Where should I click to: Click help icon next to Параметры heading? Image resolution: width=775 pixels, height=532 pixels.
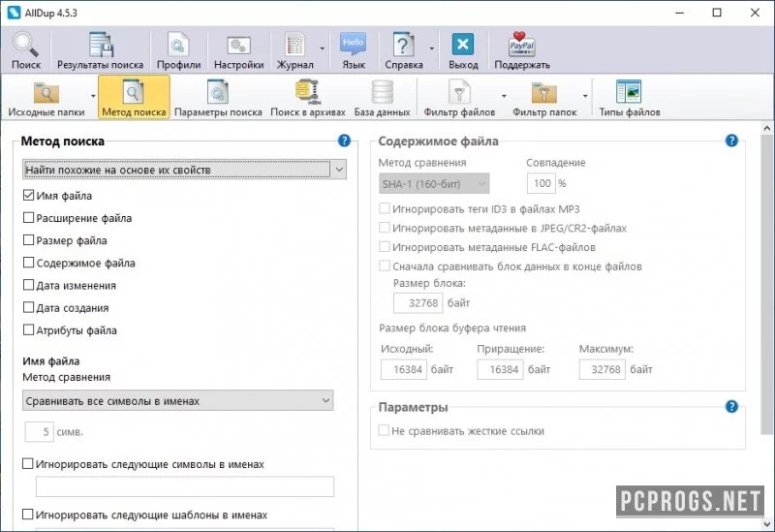click(731, 407)
